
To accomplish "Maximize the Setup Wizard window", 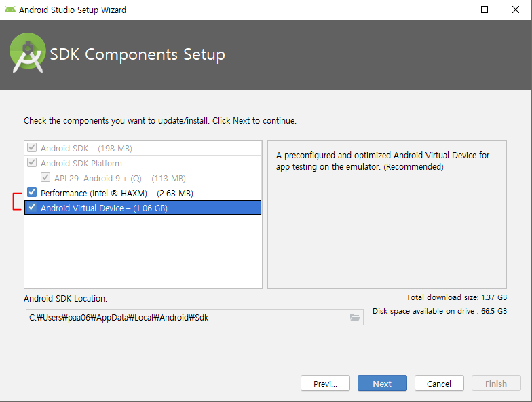I will (484, 10).
